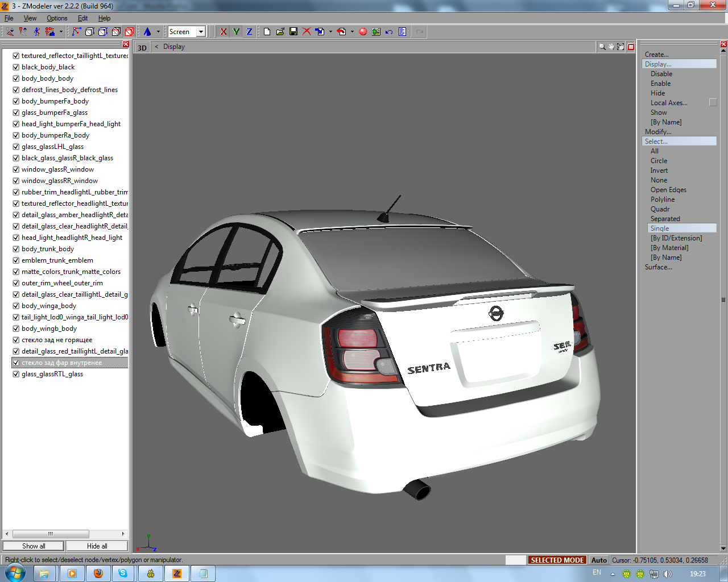728x582 pixels.
Task: Choose Select Invert command
Action: [x=659, y=171]
